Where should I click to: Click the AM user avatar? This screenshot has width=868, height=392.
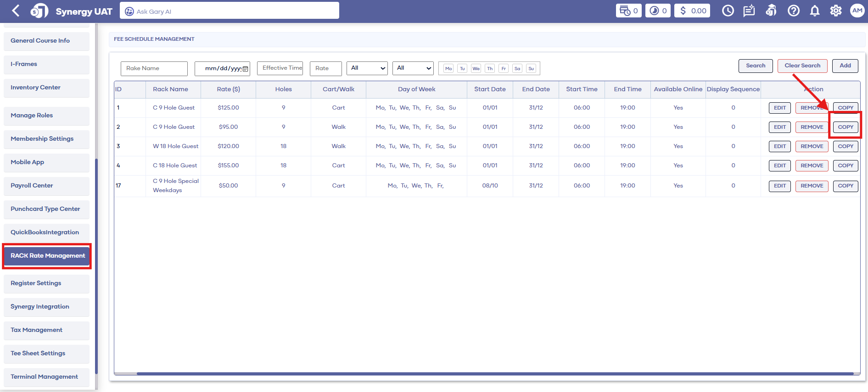tap(857, 11)
